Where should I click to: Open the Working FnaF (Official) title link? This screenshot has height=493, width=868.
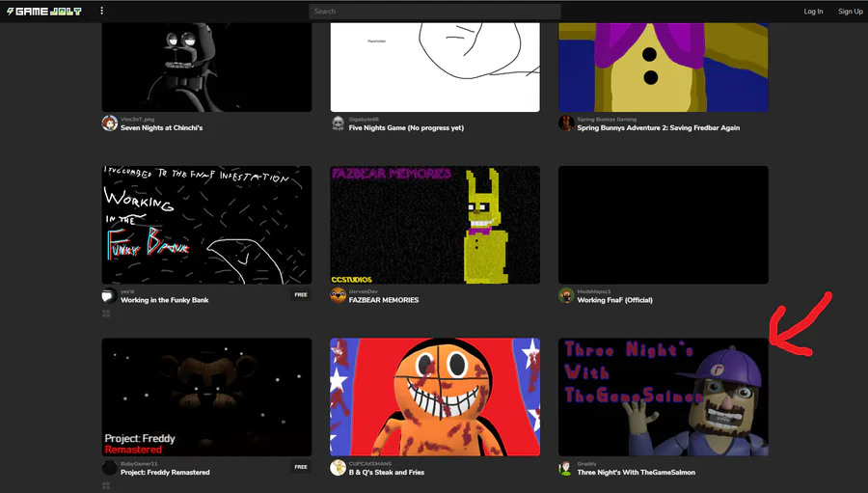[614, 300]
